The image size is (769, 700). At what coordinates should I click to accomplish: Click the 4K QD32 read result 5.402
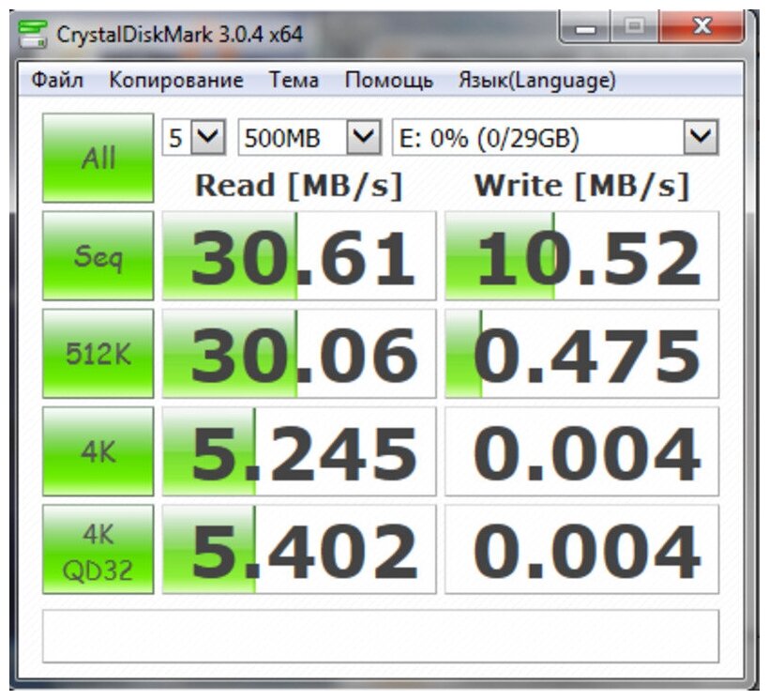pyautogui.click(x=299, y=549)
